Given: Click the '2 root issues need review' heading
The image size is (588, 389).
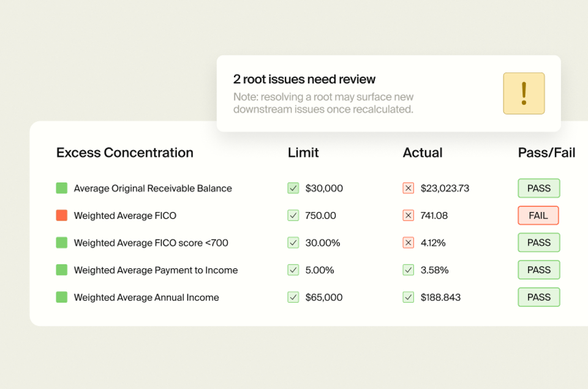Looking at the screenshot, I should 304,79.
